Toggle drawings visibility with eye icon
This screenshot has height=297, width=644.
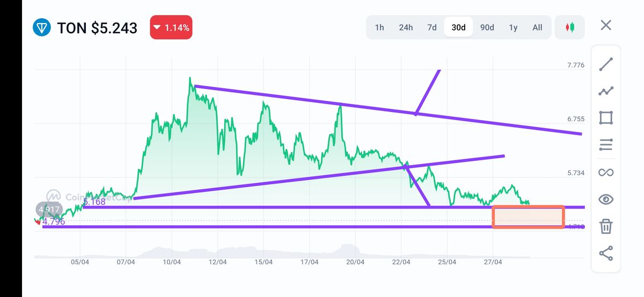tap(606, 199)
